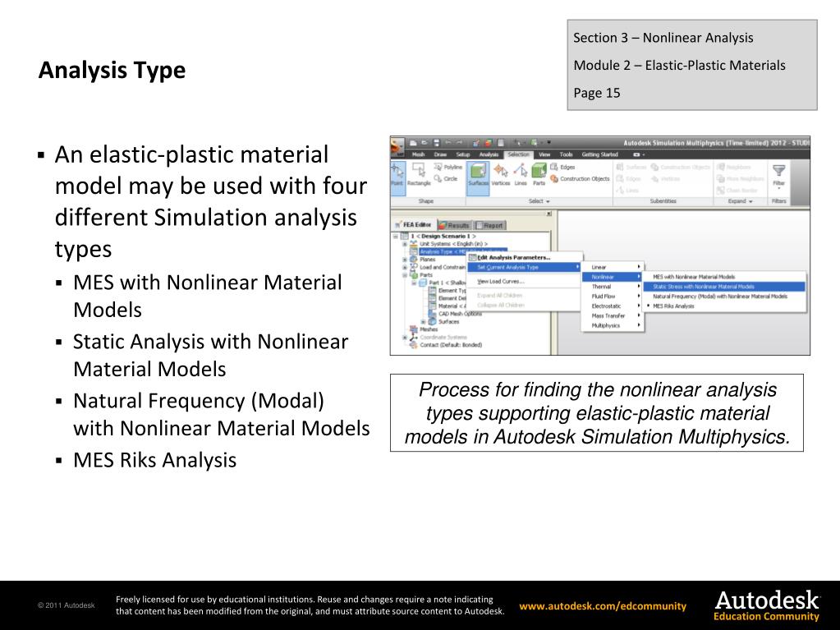Pick the Polyline selection shape
Viewport: 840px width, 630px height.
point(449,167)
